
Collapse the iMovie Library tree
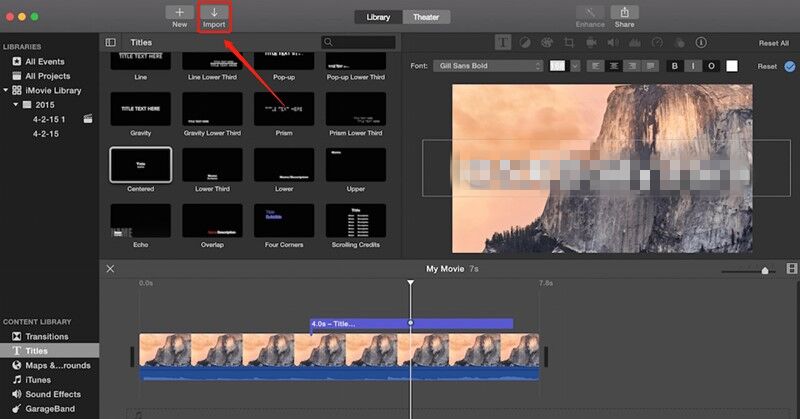(5, 90)
